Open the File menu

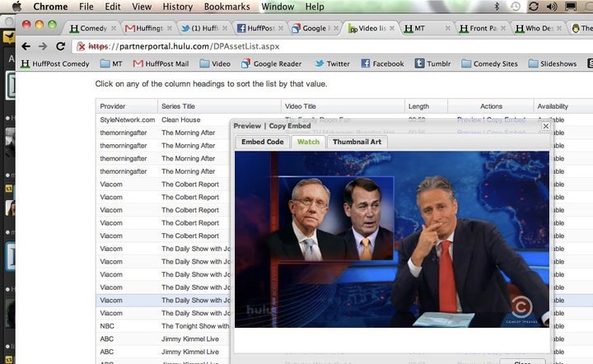(86, 7)
